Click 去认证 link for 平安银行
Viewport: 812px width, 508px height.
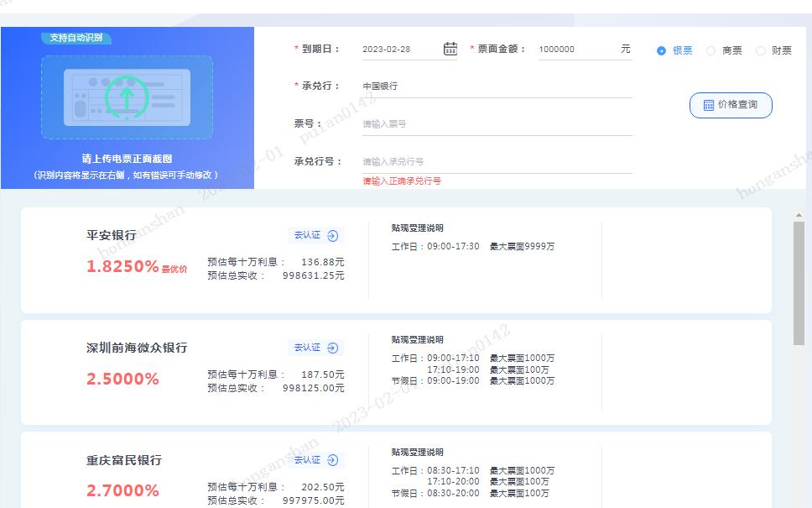click(308, 235)
